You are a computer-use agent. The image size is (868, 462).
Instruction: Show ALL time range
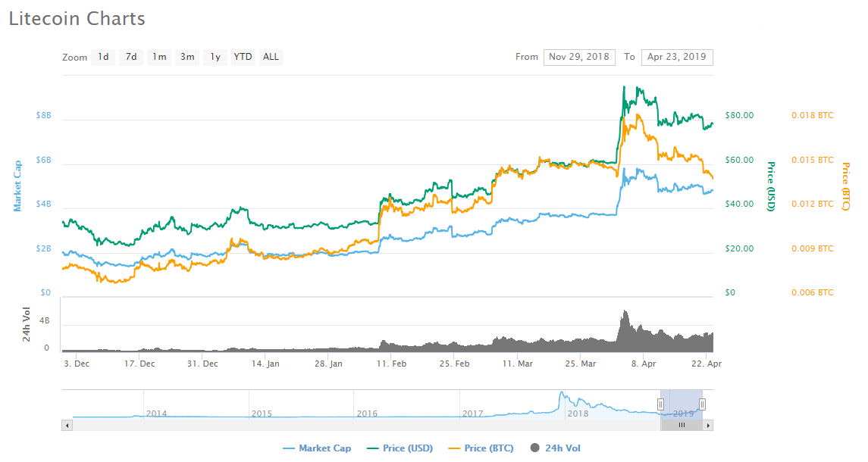pos(271,57)
